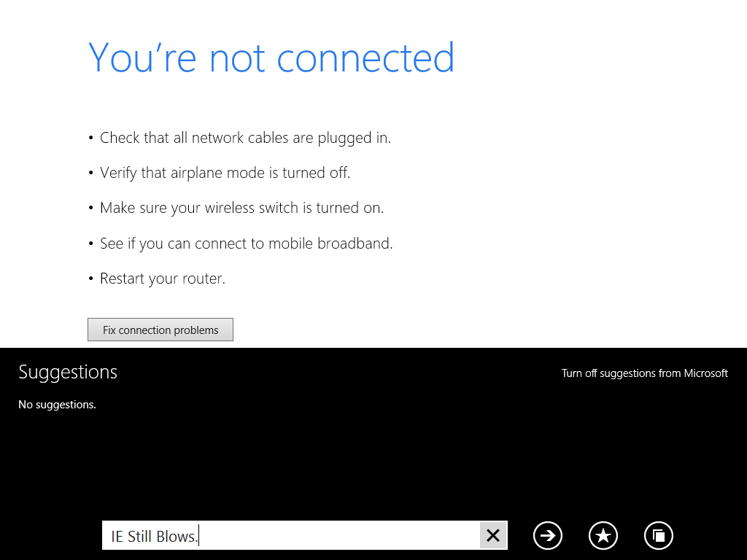This screenshot has width=747, height=560.
Task: Click the typed text 'IE Still Blows.'
Action: pyautogui.click(x=155, y=536)
